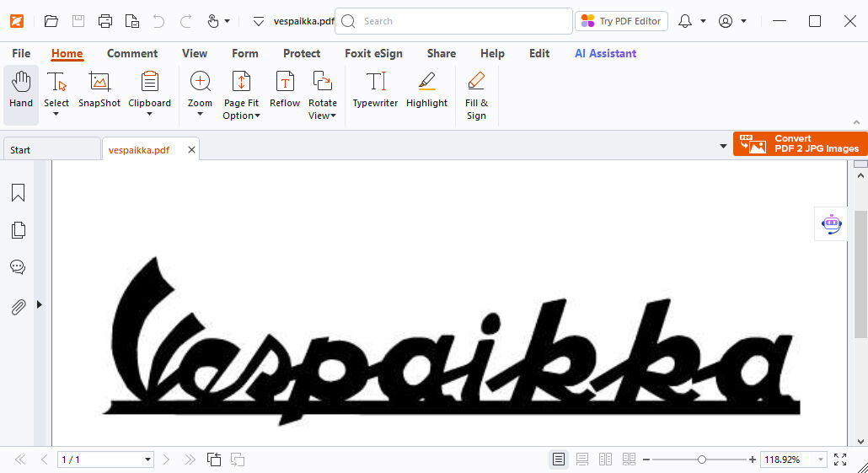Print the document using printer icon
Viewport: 868px width, 473px height.
click(105, 21)
